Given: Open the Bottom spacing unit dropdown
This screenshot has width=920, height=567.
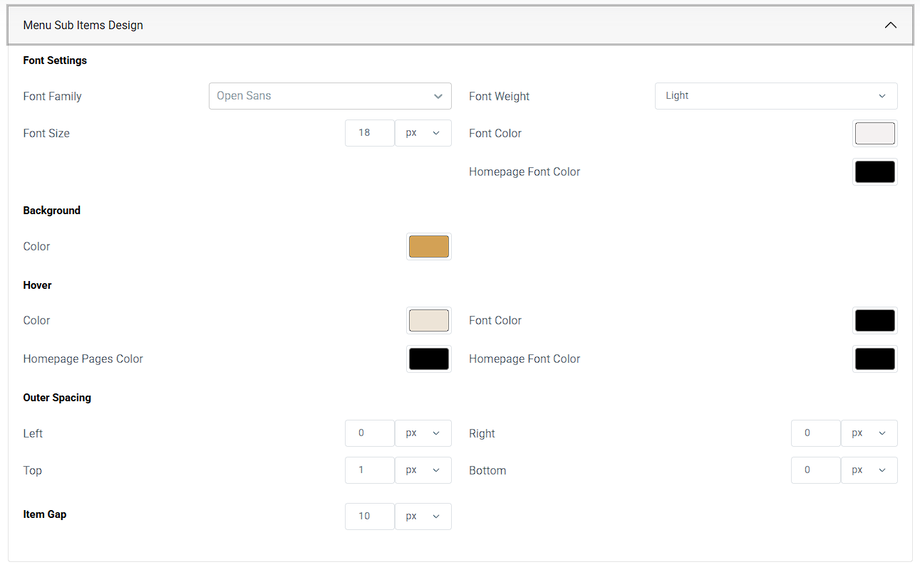Looking at the screenshot, I should coord(869,470).
